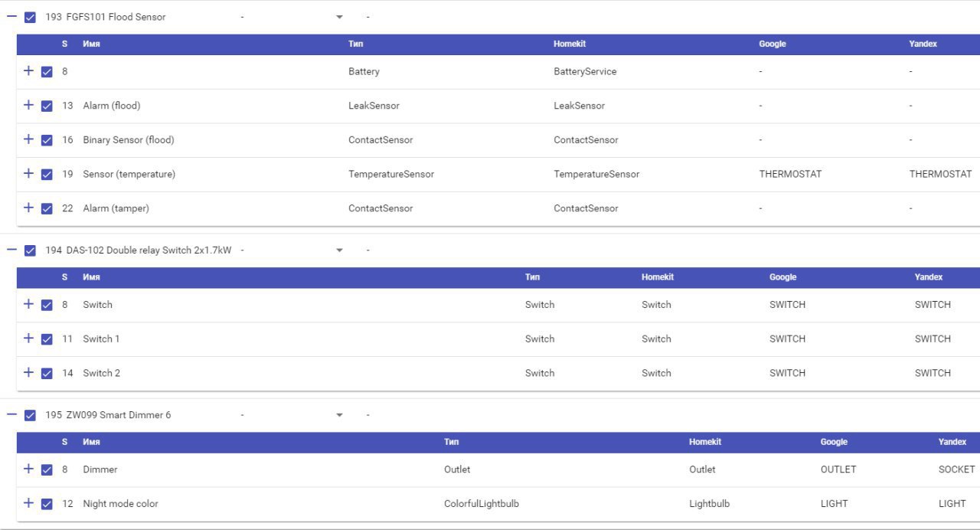Click Homekit header in Smart Dimmer table
Viewport: 980px width, 530px height.
(x=705, y=442)
